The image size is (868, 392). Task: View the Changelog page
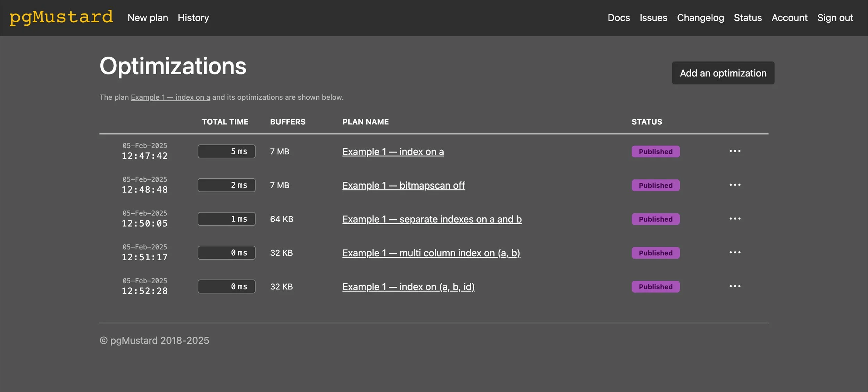(x=700, y=18)
